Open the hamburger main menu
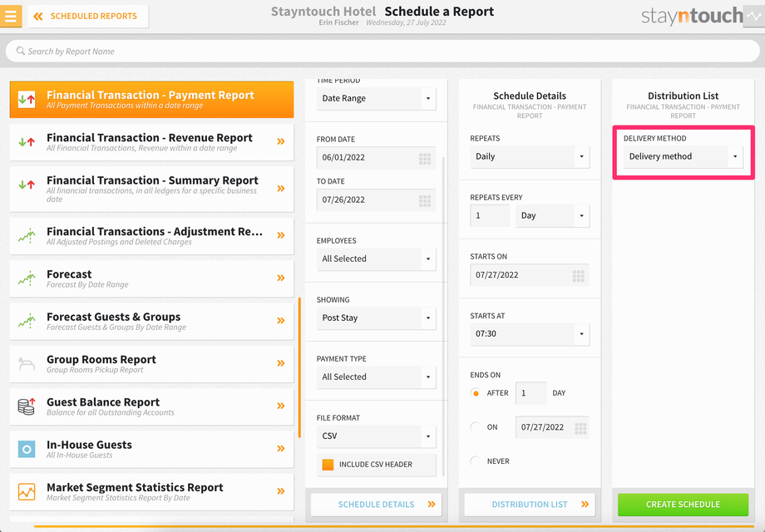The image size is (765, 532). [x=11, y=16]
